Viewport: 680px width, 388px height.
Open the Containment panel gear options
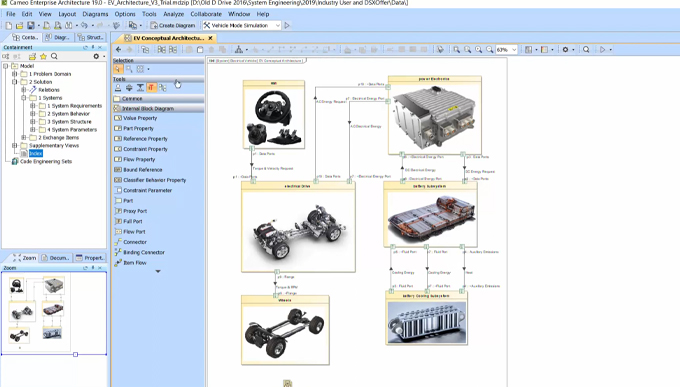click(x=96, y=56)
